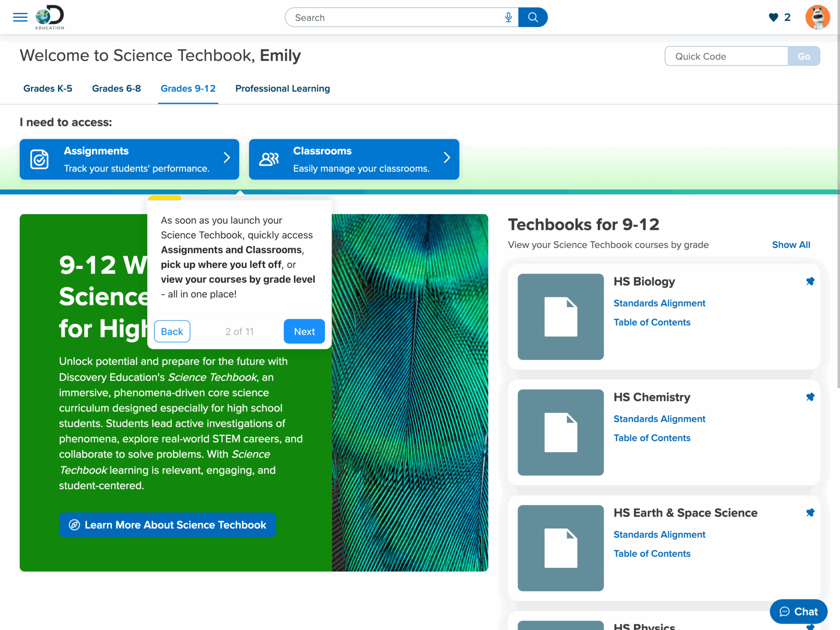The height and width of the screenshot is (630, 840).
Task: Show All techbooks for grades 9-12
Action: [791, 245]
